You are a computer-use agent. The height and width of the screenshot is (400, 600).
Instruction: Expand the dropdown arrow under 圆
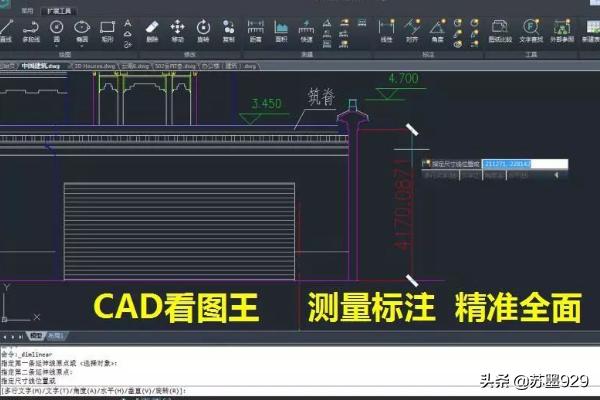[x=57, y=46]
